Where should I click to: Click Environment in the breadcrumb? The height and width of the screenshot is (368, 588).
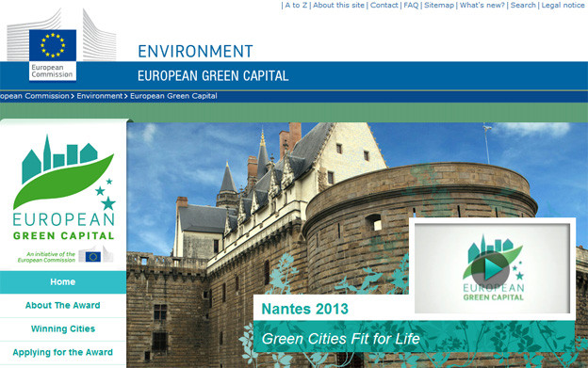point(100,96)
